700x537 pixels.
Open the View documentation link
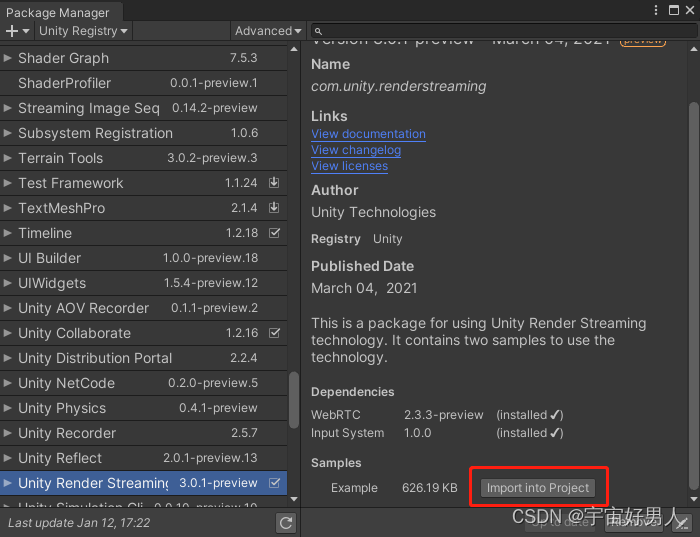(368, 134)
